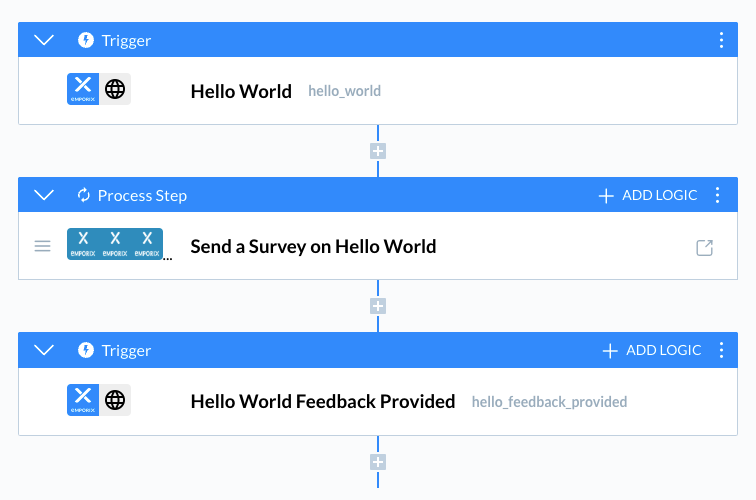Click ADD LOGIC on second Trigger

[652, 351]
